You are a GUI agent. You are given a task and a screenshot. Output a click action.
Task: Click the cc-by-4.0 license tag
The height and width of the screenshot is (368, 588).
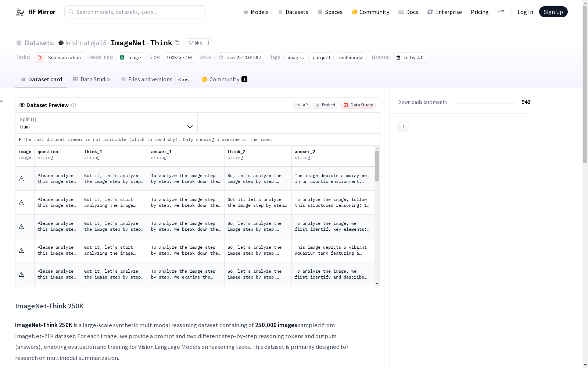click(410, 57)
